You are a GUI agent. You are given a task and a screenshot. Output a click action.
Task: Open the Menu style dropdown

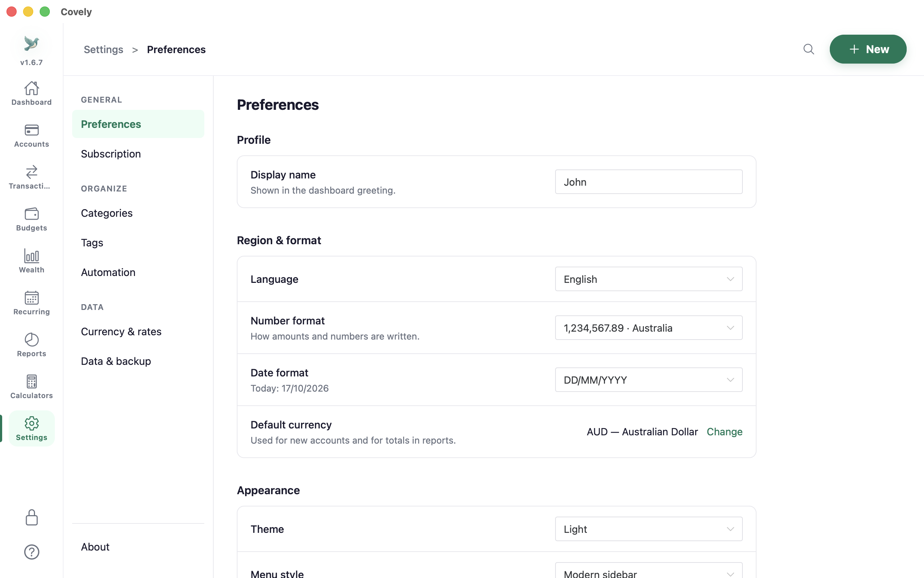[x=648, y=570]
